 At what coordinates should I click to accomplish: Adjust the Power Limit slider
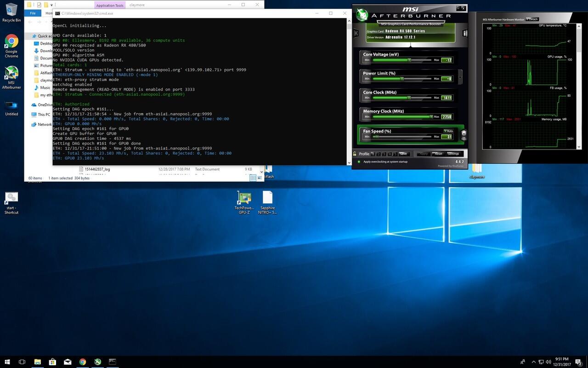402,79
